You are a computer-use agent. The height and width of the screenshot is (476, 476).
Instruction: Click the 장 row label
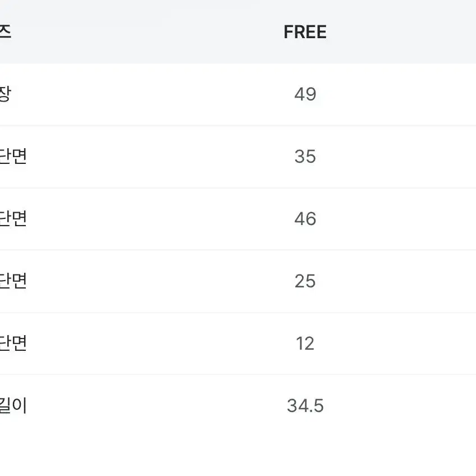click(x=6, y=94)
